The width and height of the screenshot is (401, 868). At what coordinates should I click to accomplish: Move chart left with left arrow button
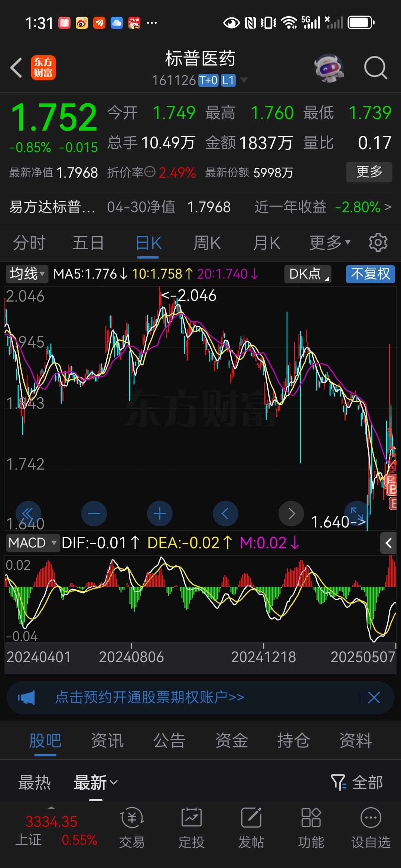point(225,514)
